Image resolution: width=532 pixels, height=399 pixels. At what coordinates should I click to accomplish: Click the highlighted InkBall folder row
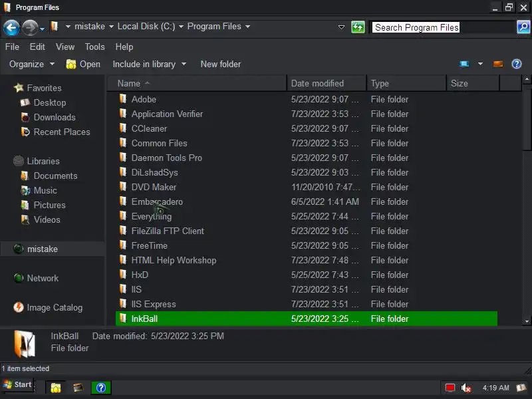tap(307, 319)
